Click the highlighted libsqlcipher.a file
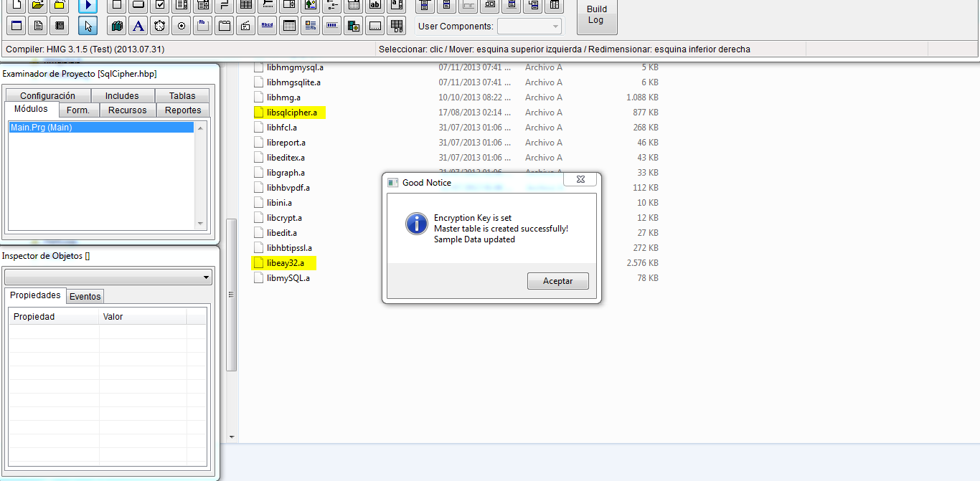Viewport: 980px width, 481px height. coord(291,113)
